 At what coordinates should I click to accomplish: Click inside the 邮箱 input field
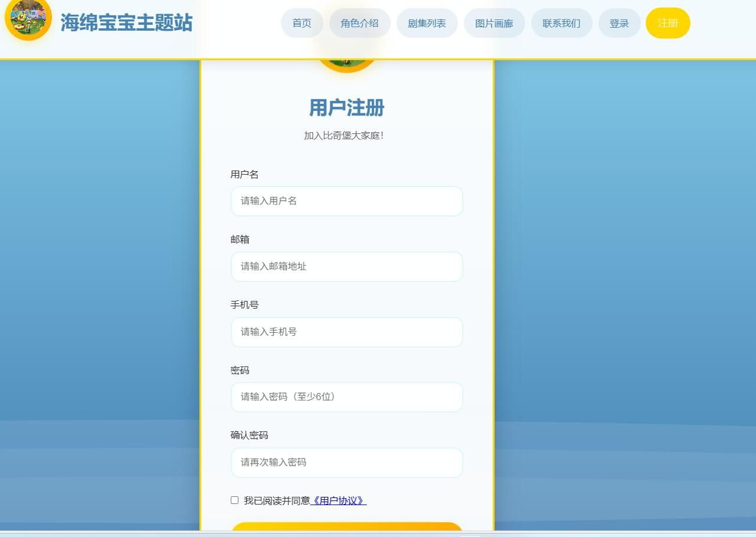(346, 267)
